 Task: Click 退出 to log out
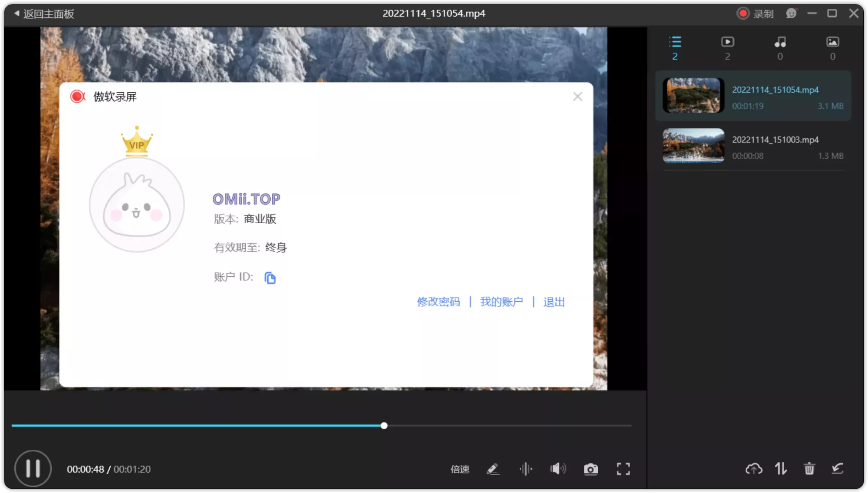pos(553,302)
